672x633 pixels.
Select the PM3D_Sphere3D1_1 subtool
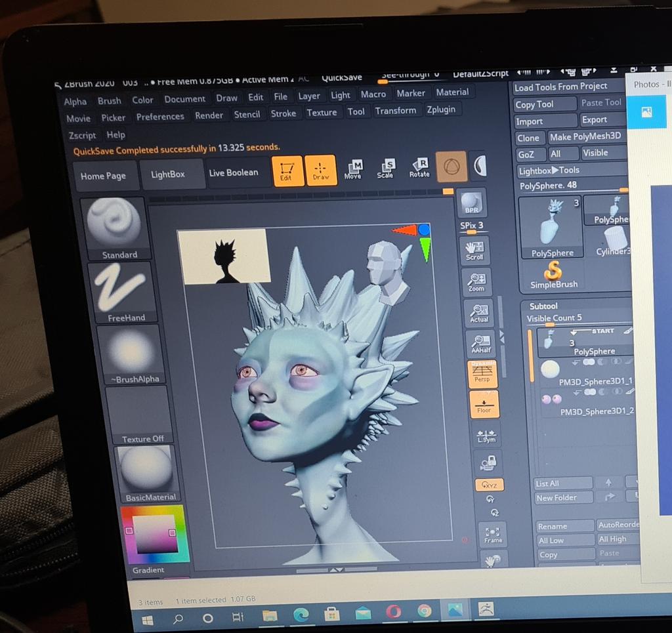pyautogui.click(x=587, y=373)
